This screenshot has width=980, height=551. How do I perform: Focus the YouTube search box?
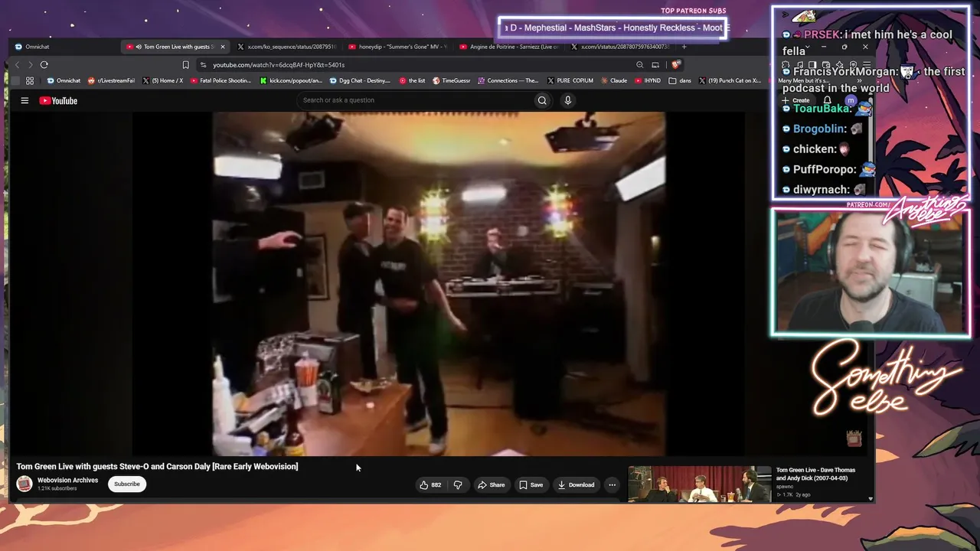click(x=415, y=100)
